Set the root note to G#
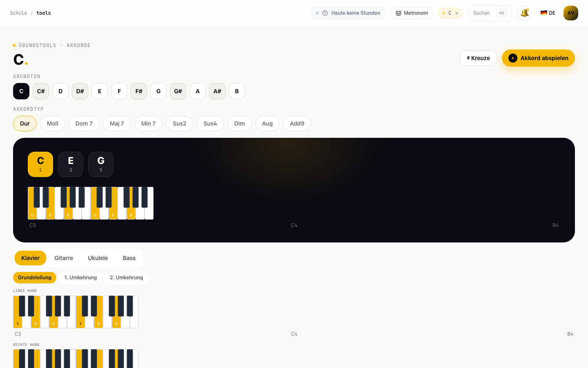The height and width of the screenshot is (368, 588). point(178,91)
